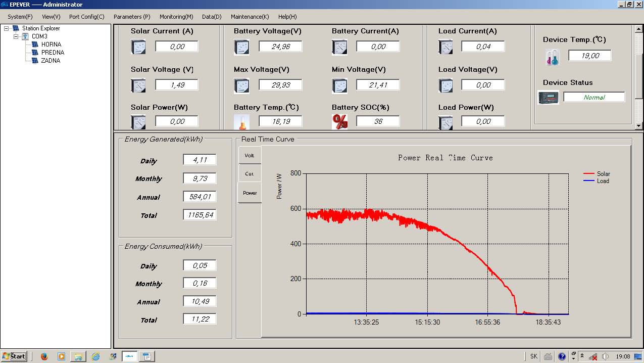Click the Min Voltage gauge icon
Viewport: 644px width, 363px height.
339,85
